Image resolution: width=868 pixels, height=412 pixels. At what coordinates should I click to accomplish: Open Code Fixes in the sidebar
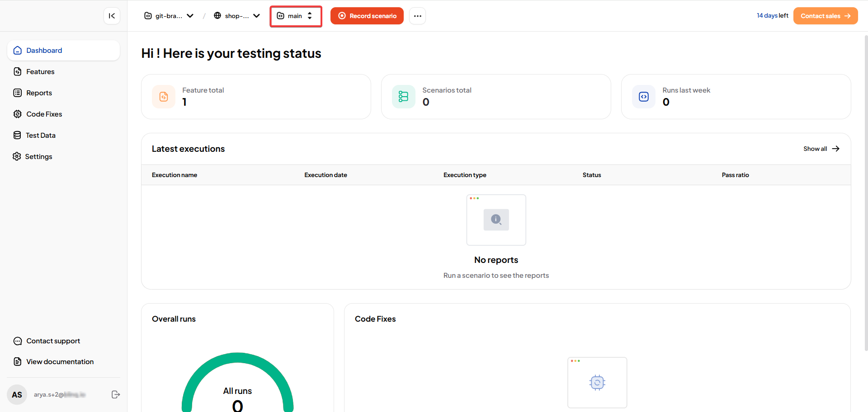tap(44, 114)
